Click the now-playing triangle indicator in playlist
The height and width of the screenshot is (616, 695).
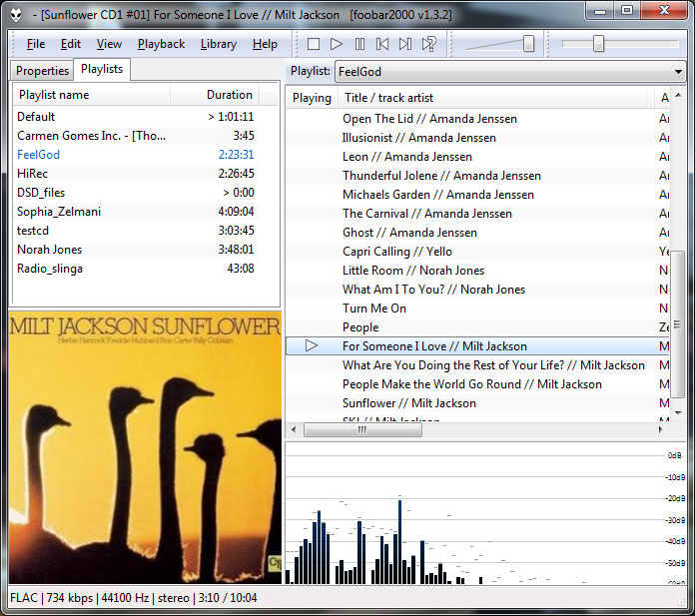(x=312, y=345)
